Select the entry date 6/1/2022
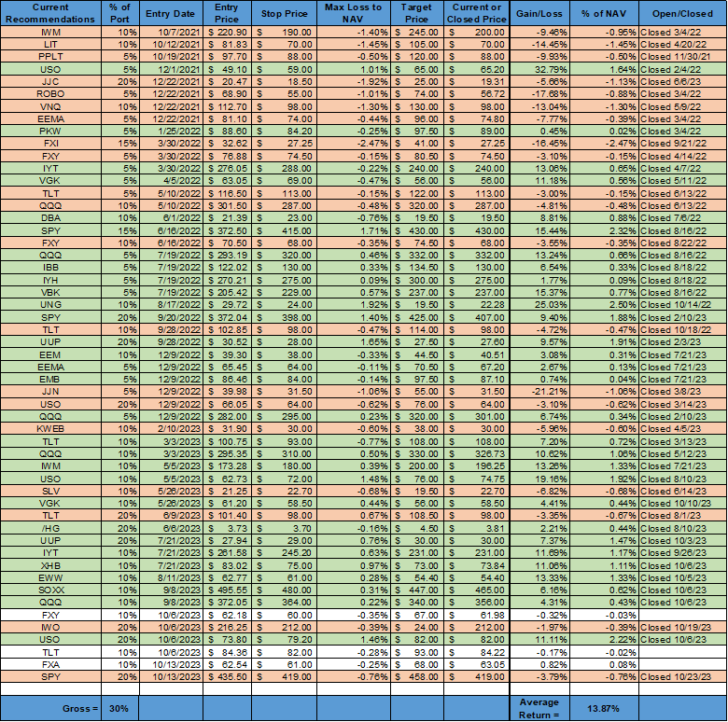The height and width of the screenshot is (722, 728). (171, 217)
